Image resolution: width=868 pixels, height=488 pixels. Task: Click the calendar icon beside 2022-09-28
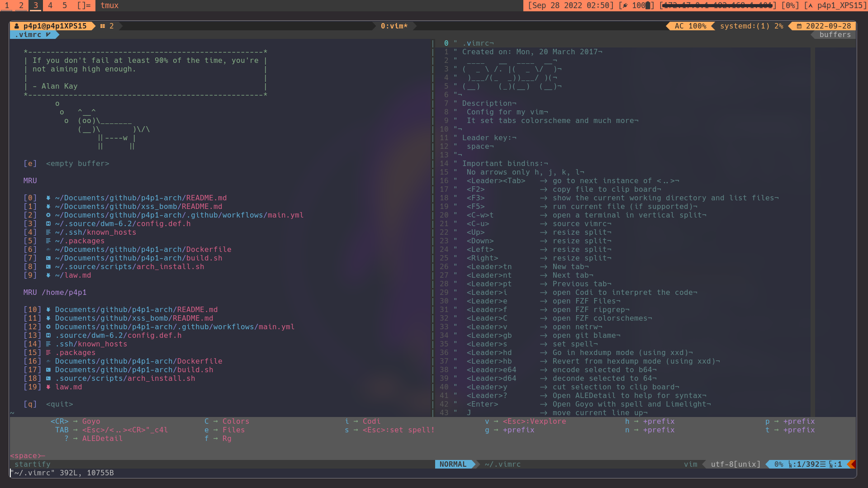[799, 26]
